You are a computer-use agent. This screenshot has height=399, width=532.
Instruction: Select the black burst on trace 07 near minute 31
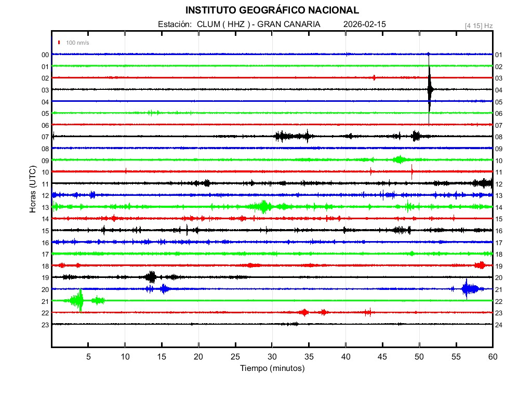(x=281, y=136)
